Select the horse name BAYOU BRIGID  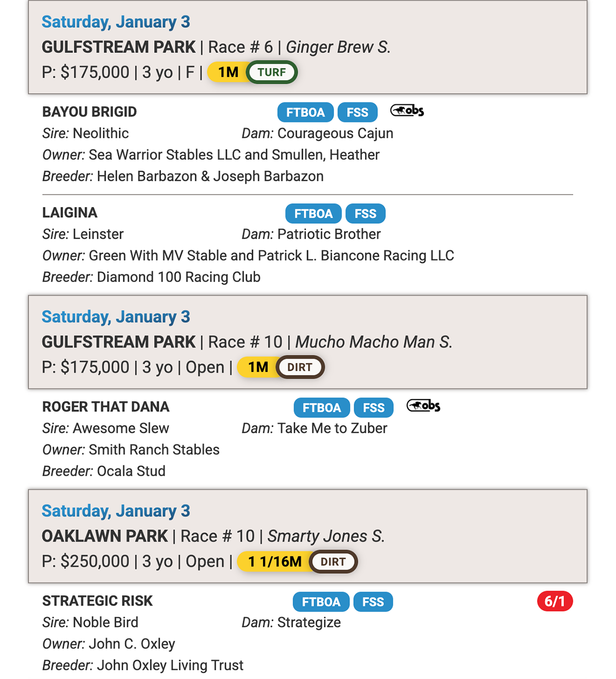tap(89, 112)
